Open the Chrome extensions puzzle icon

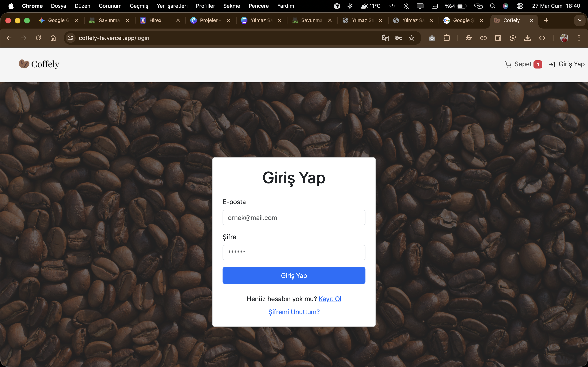(x=447, y=38)
